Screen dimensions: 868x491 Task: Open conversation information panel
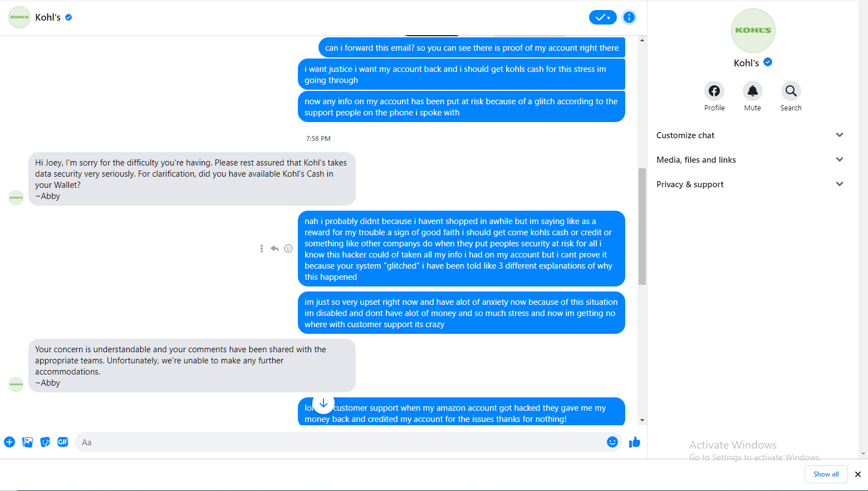click(629, 17)
